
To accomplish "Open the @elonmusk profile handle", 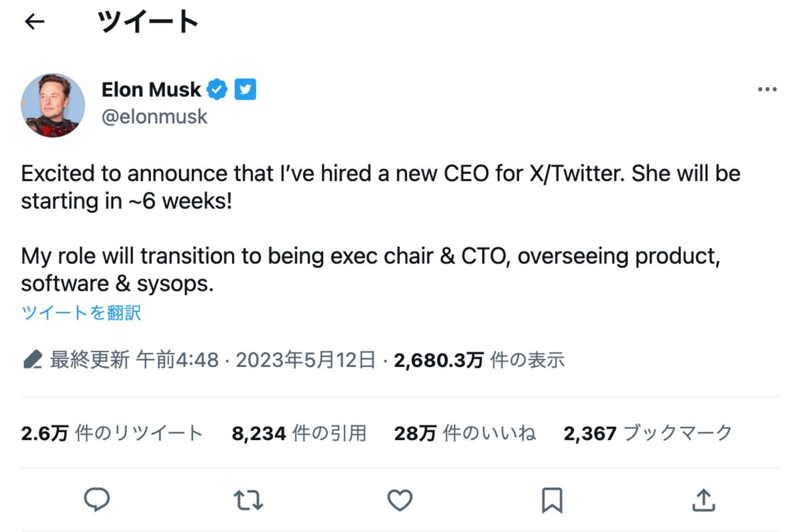I will coord(154,116).
